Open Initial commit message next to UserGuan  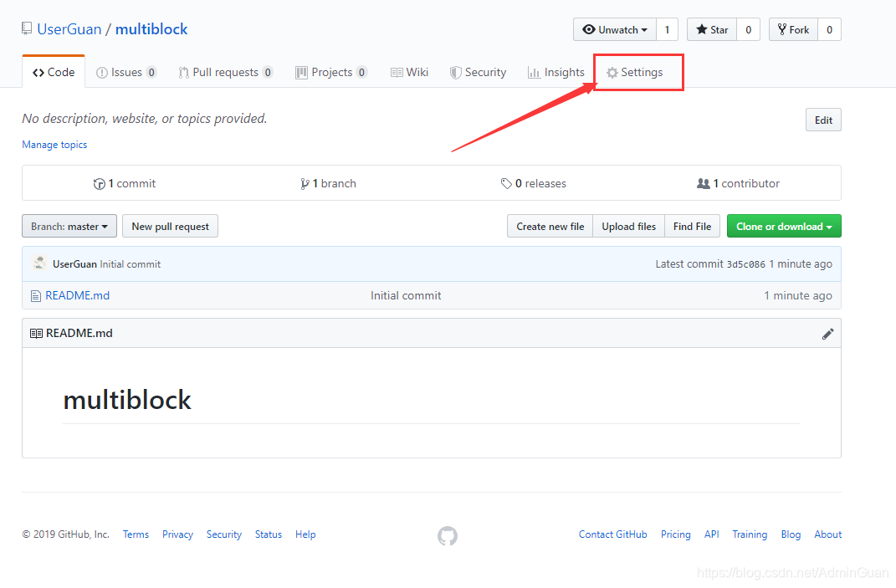coord(131,264)
